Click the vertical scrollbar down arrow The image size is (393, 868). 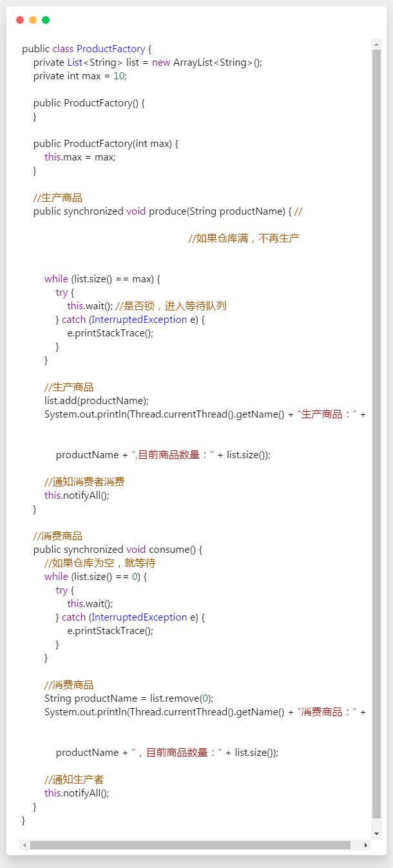(x=376, y=833)
